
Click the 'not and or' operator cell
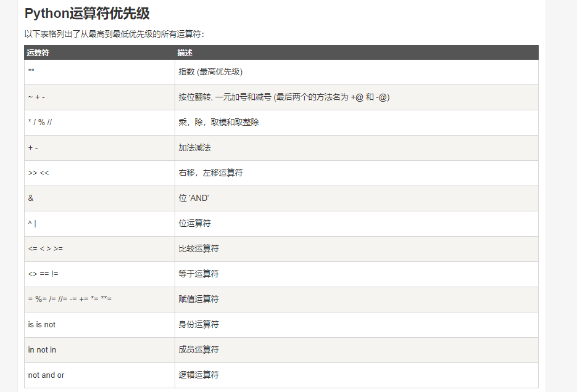tap(99, 375)
